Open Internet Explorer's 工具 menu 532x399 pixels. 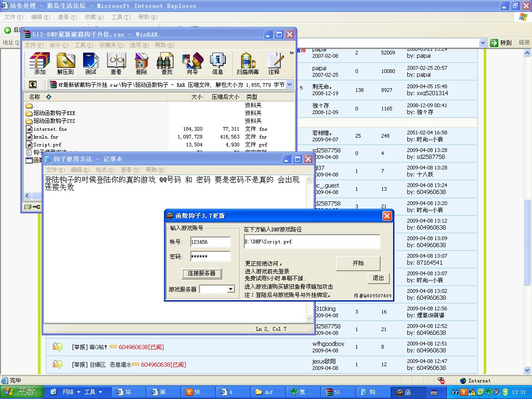121,17
